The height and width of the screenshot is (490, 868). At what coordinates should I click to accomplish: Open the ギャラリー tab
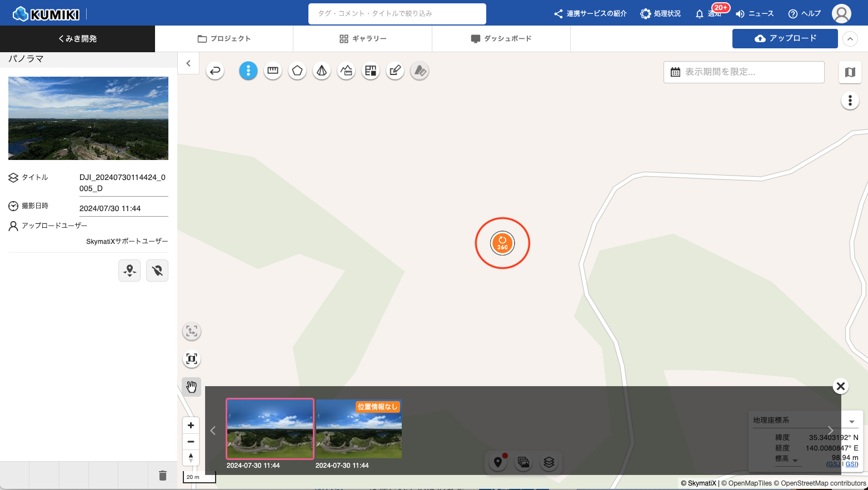point(362,39)
